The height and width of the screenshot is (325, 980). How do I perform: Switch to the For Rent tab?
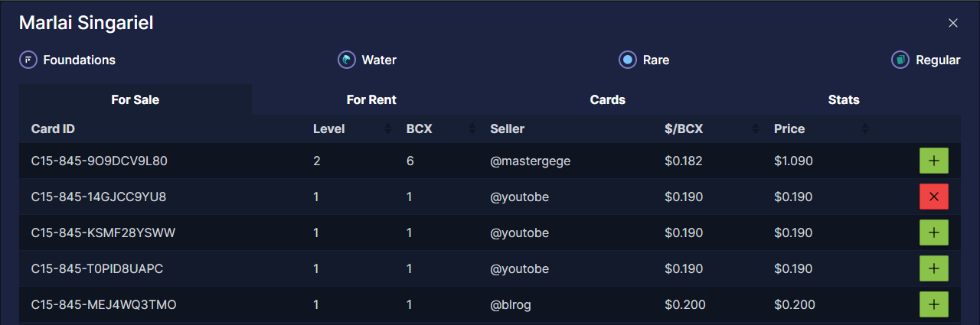371,99
